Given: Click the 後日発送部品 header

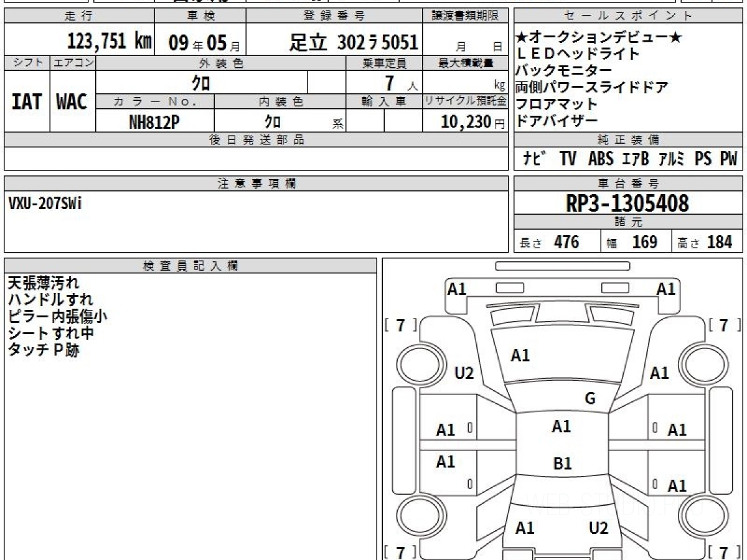Looking at the screenshot, I should pyautogui.click(x=256, y=140).
